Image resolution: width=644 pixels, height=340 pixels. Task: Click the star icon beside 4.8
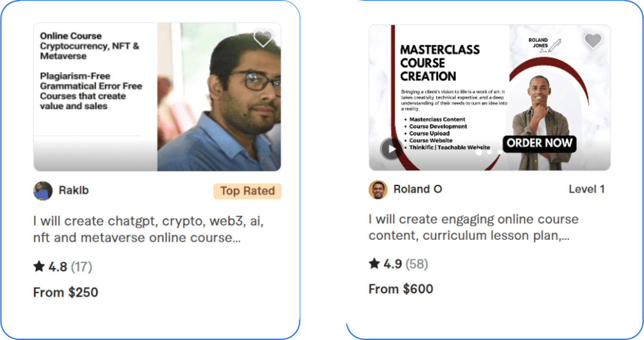pyautogui.click(x=39, y=267)
